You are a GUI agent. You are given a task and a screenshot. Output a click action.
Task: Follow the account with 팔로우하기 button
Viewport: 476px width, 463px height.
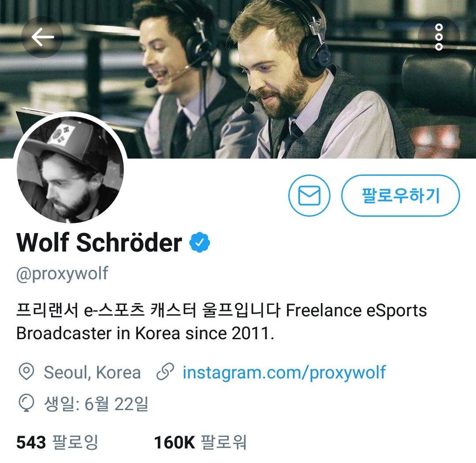point(400,196)
